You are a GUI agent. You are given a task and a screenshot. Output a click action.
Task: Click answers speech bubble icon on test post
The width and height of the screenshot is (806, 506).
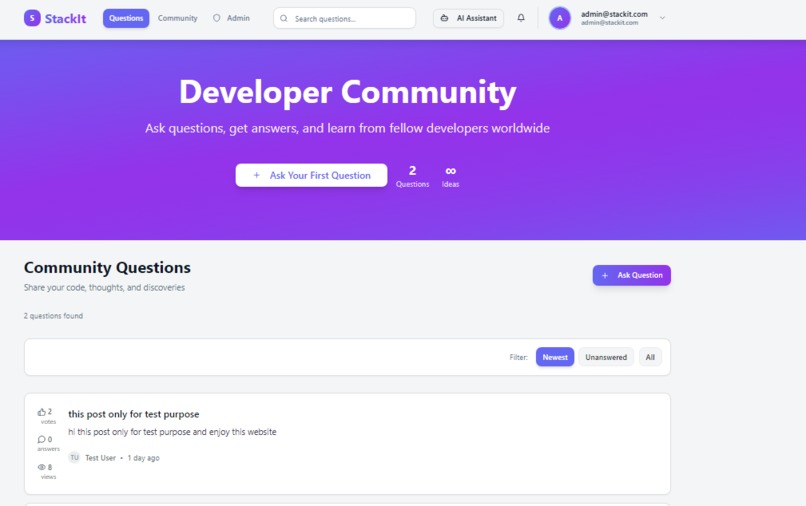42,440
